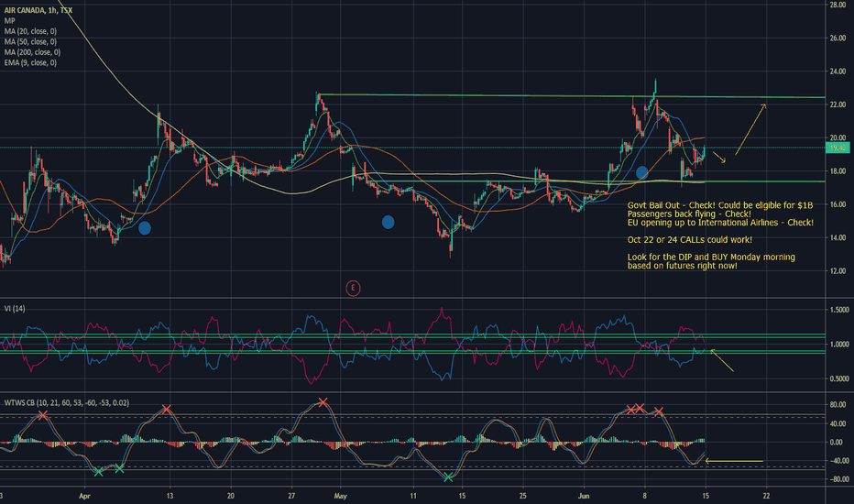Click the 16.00 price axis label
This screenshot has width=854, height=504.
click(x=838, y=204)
